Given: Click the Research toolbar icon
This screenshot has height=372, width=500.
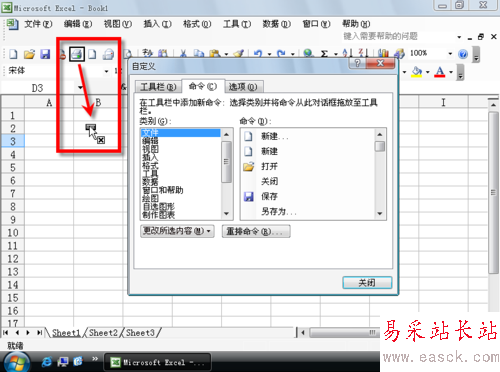Looking at the screenshot, I should click(x=163, y=53).
